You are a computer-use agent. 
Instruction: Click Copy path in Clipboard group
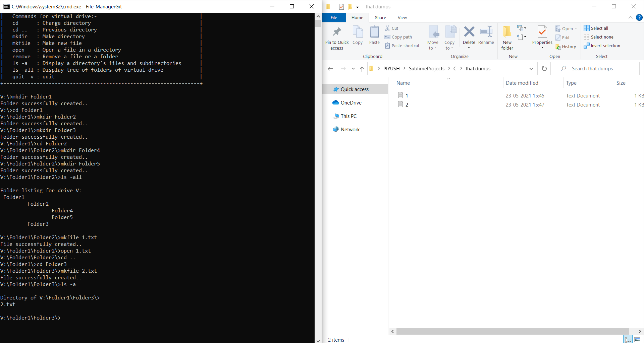point(398,37)
